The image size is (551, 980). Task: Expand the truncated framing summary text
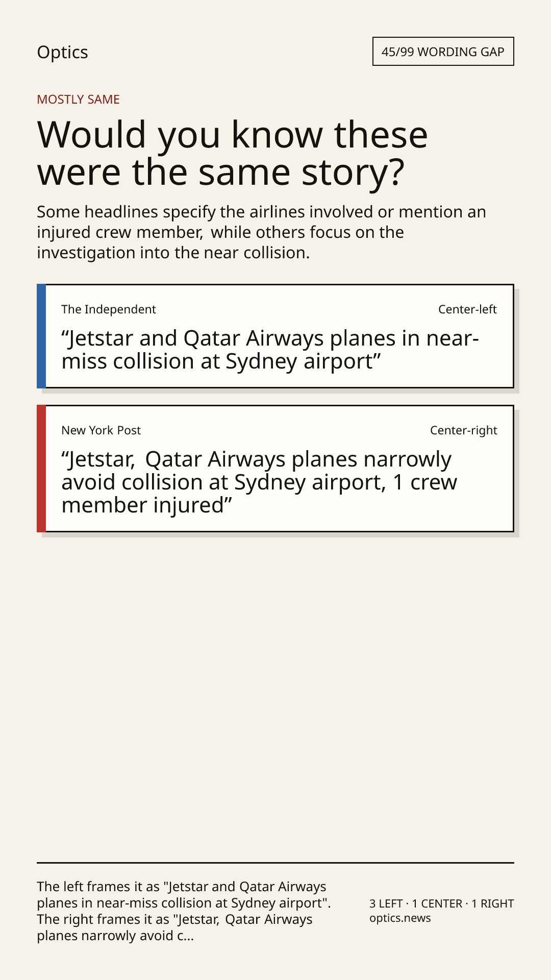coord(184,911)
